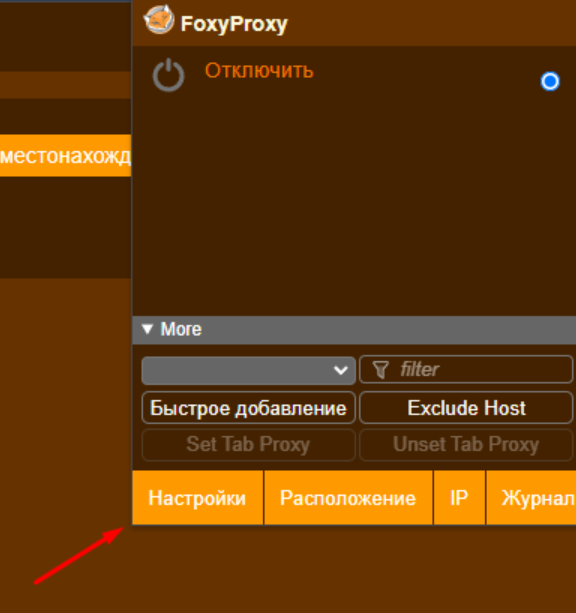The image size is (576, 613).
Task: Click the FoxyProxy fox logo icon
Action: 159,20
